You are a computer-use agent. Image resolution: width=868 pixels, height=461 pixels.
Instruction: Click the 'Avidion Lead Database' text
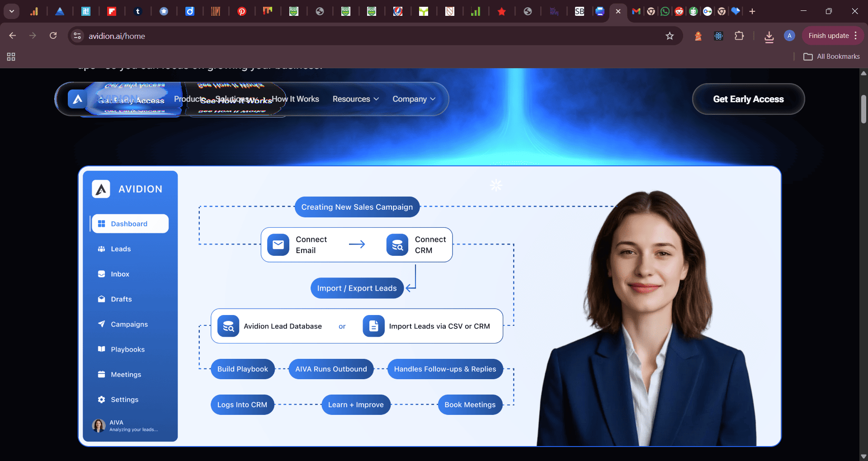(x=283, y=326)
